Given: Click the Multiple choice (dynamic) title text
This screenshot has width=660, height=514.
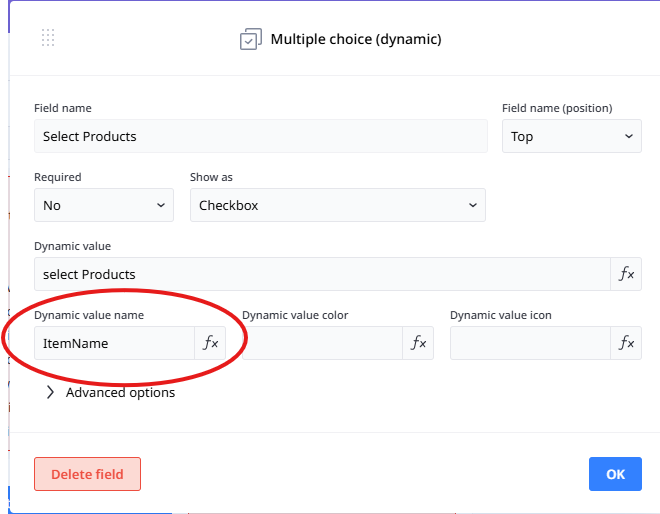Looking at the screenshot, I should pyautogui.click(x=355, y=40).
